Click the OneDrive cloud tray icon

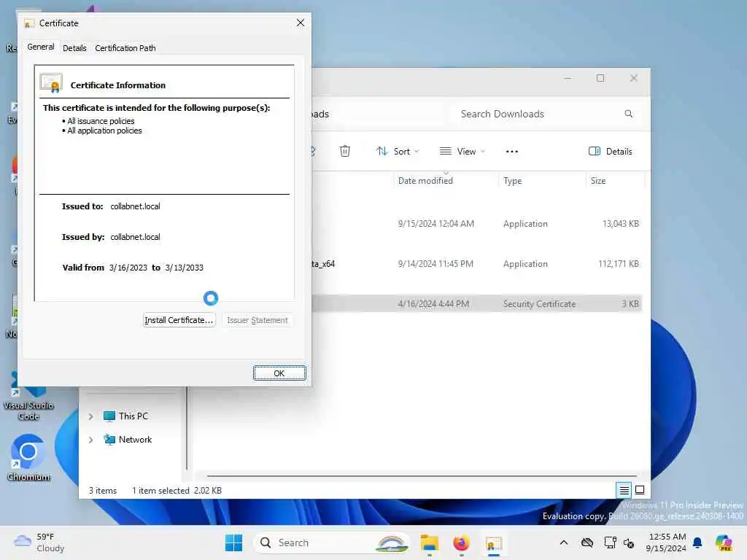click(587, 542)
